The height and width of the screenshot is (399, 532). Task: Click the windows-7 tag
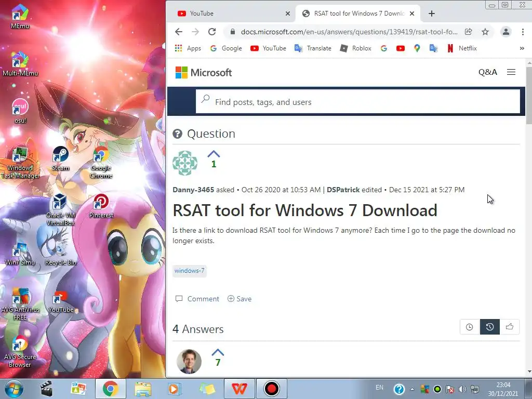click(189, 271)
